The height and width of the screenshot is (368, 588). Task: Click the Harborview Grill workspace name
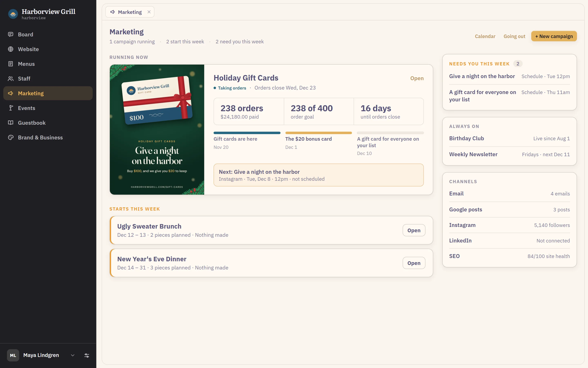pos(48,11)
